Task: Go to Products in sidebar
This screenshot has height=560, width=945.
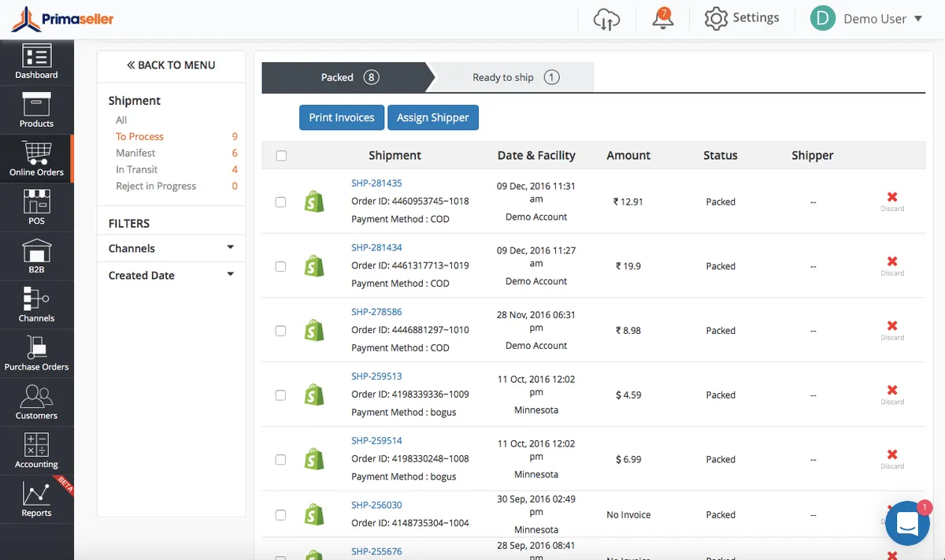Action: click(x=36, y=111)
